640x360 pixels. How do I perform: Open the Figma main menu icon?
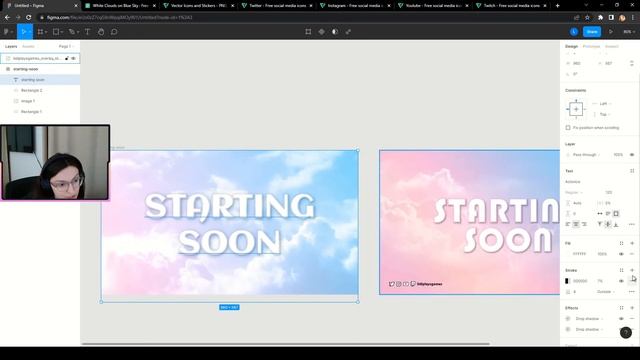point(7,32)
